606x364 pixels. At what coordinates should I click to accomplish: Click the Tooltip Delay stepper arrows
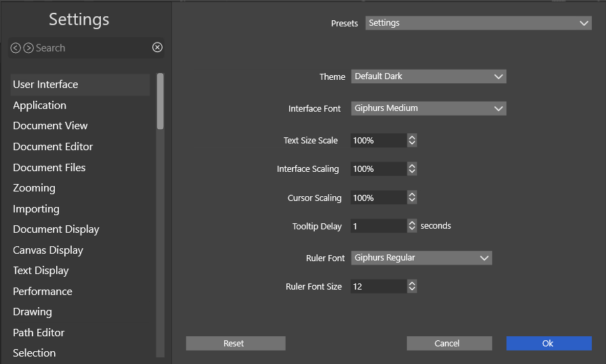412,227
